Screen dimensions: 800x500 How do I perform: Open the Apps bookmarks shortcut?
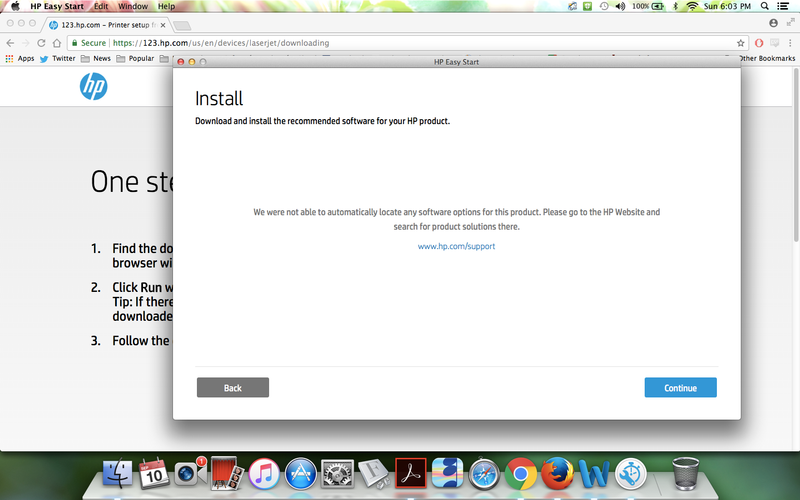coord(20,58)
